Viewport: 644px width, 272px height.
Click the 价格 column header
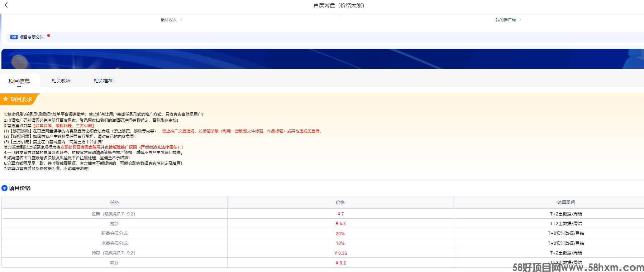[340, 202]
